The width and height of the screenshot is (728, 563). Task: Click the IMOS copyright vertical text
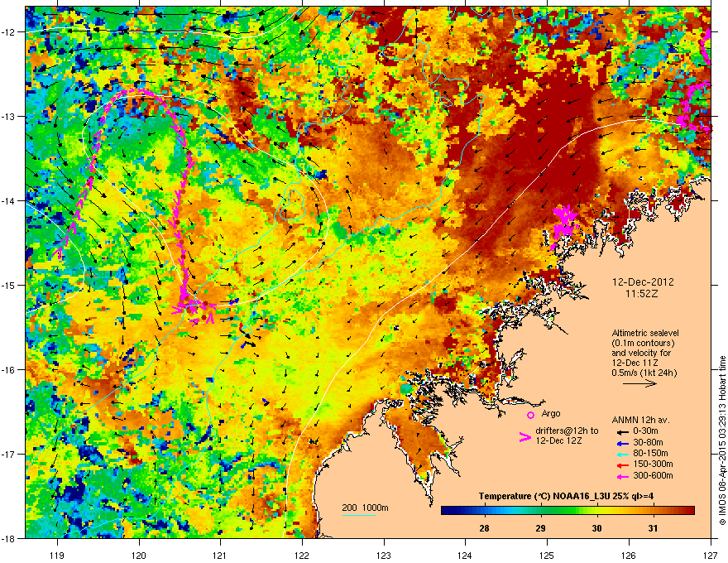(x=722, y=440)
